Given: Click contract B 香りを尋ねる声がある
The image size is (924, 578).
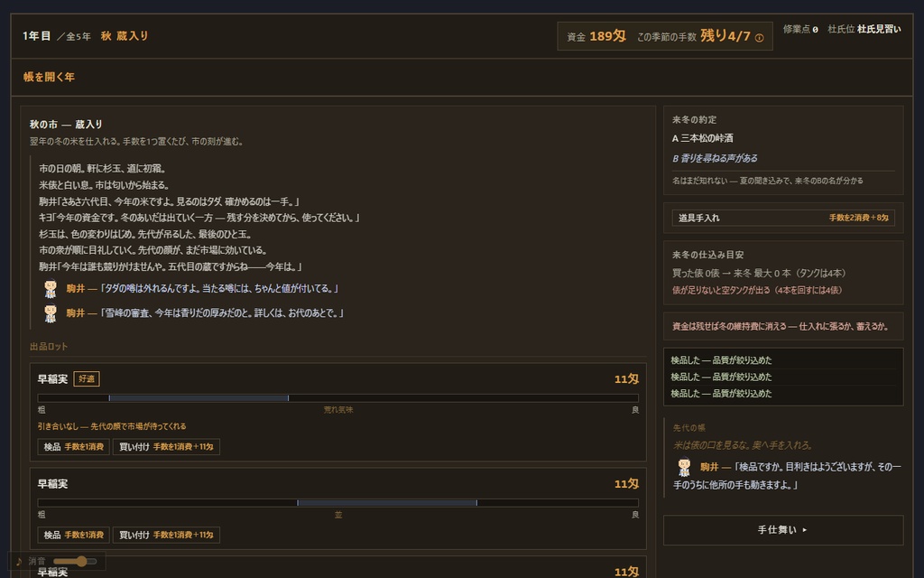Looking at the screenshot, I should click(715, 158).
